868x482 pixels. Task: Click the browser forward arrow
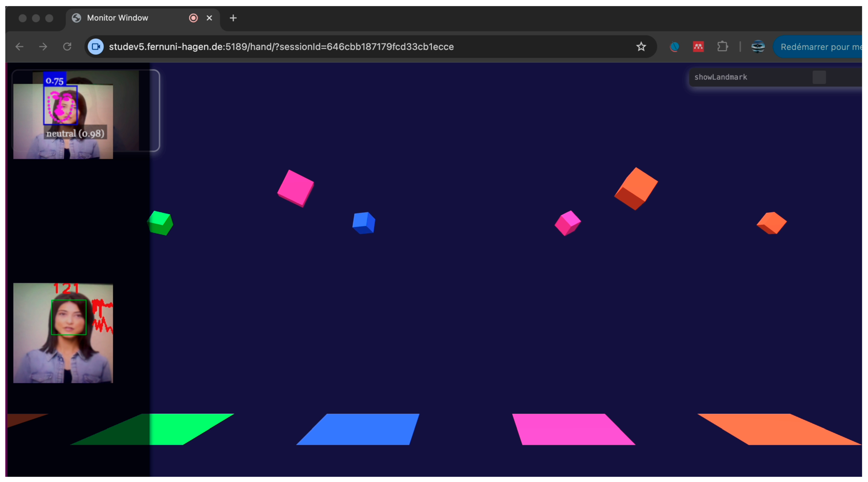pos(43,47)
